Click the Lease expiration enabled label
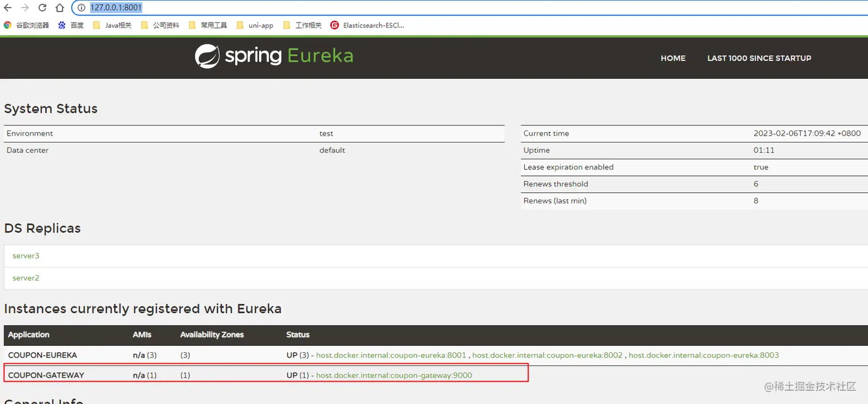 (568, 167)
